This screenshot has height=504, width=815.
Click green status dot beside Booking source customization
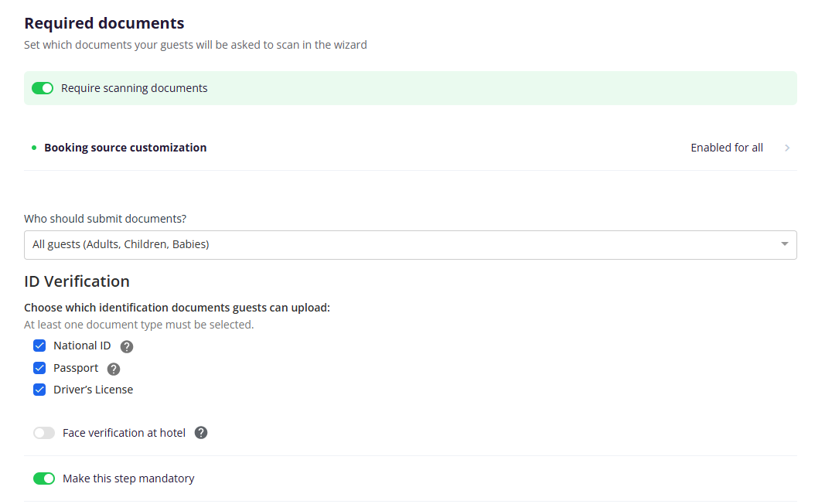coord(34,148)
